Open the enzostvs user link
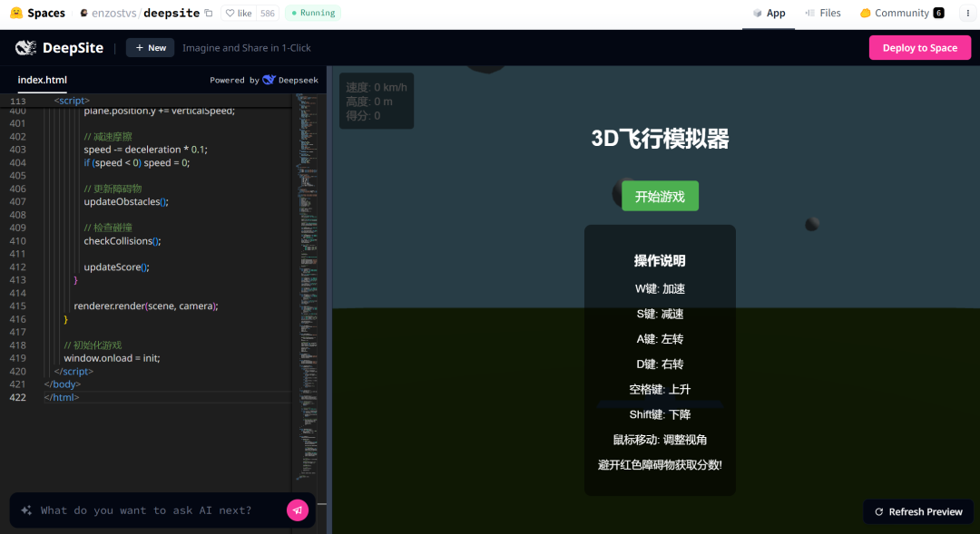 113,13
